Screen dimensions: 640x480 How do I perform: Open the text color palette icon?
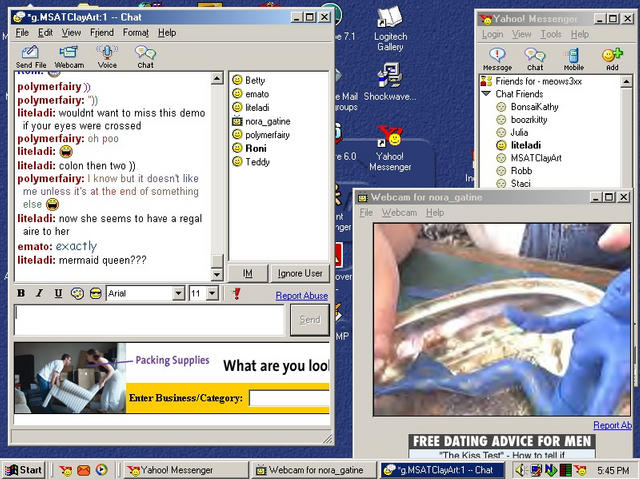tap(77, 293)
